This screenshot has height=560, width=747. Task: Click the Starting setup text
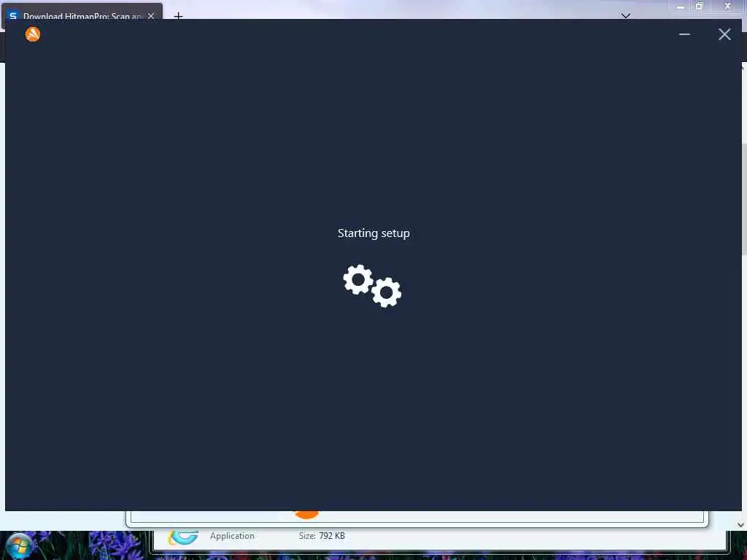[x=373, y=233]
